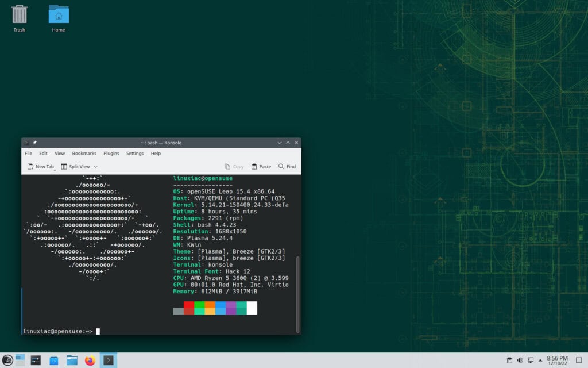Click 'Memory: 612MiB / 3917MiB' line
This screenshot has width=588, height=368.
[x=215, y=292]
